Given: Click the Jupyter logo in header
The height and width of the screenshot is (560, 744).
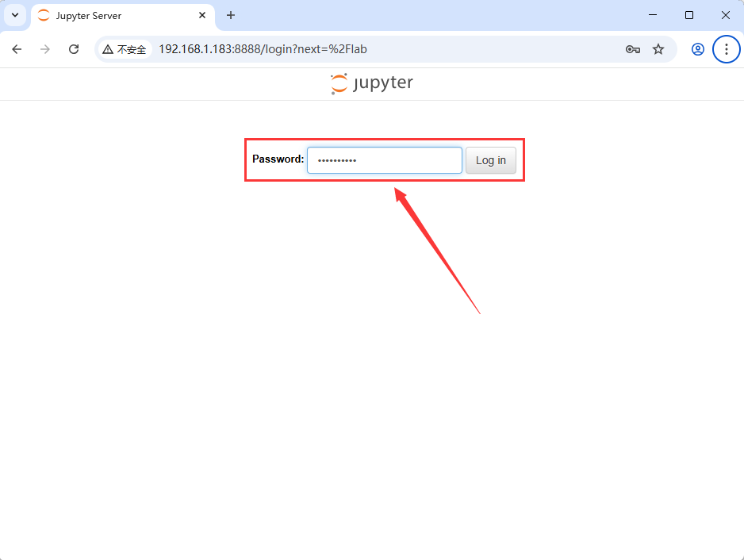Looking at the screenshot, I should tap(371, 83).
